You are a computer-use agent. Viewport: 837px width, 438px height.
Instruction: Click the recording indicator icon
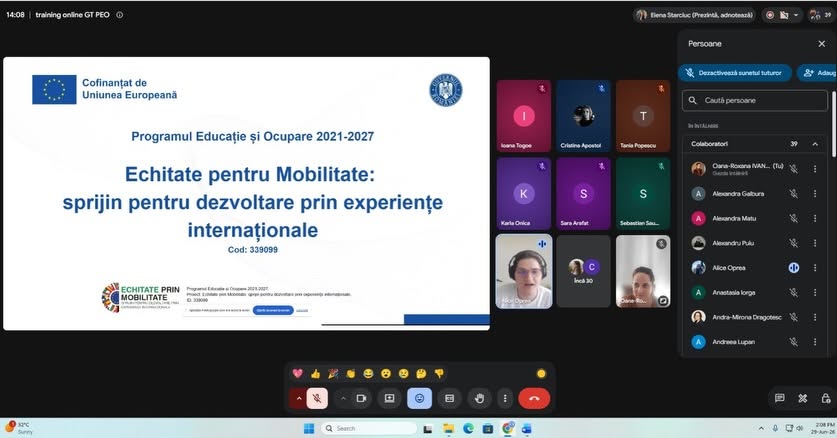[770, 15]
